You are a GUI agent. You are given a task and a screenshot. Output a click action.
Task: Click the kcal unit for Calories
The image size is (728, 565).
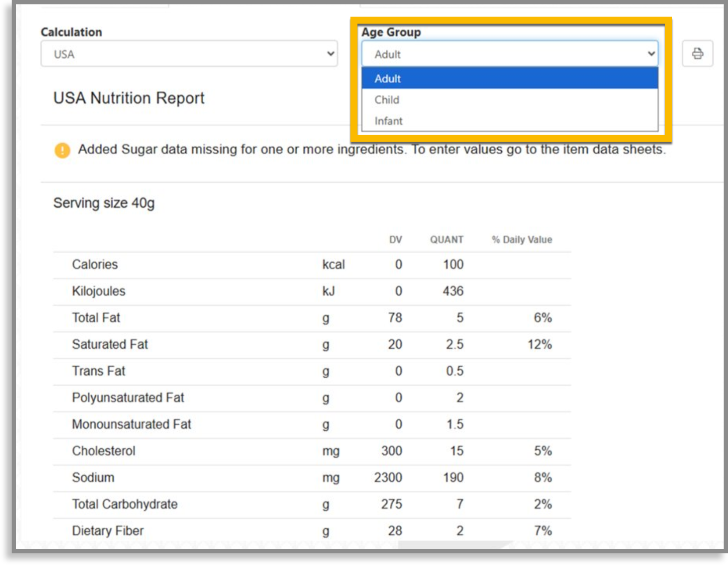[x=333, y=265]
